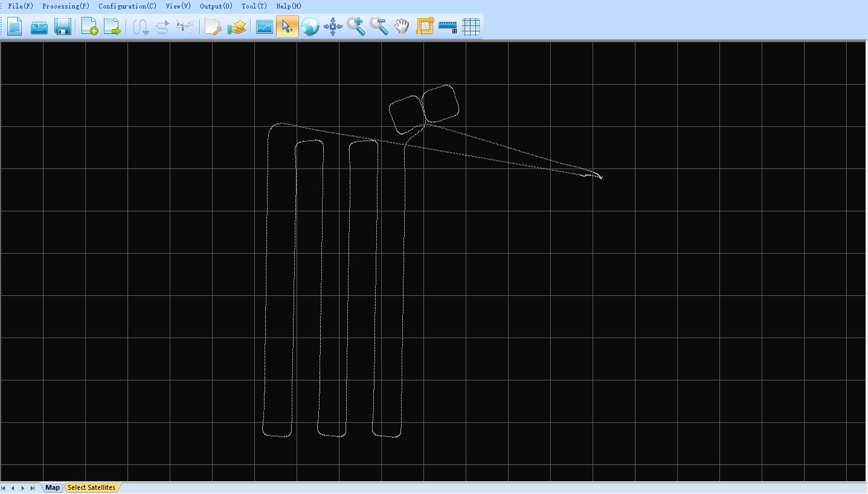Click the blue floppy disk Save icon

[63, 27]
